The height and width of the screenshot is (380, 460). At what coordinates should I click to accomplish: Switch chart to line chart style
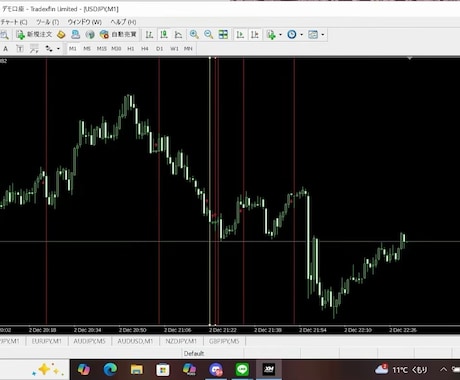[x=178, y=34]
